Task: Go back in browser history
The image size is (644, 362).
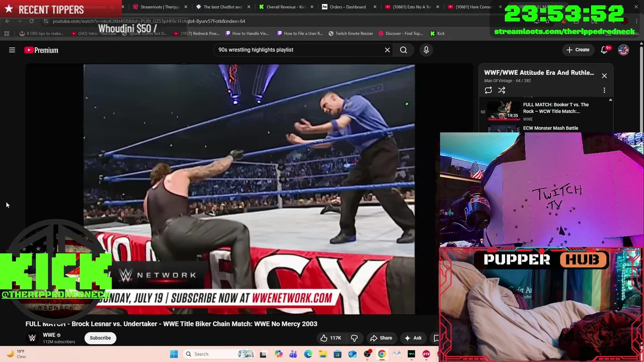Action: 7,21
